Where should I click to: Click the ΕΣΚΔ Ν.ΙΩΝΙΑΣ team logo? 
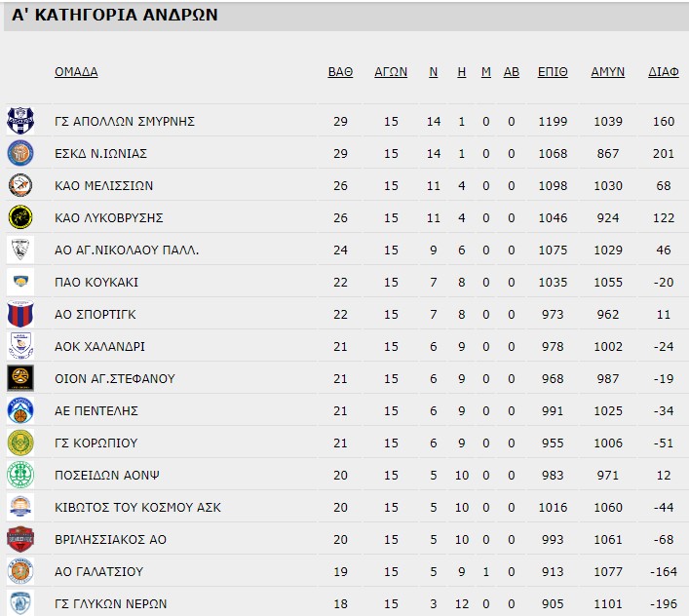tap(20, 153)
